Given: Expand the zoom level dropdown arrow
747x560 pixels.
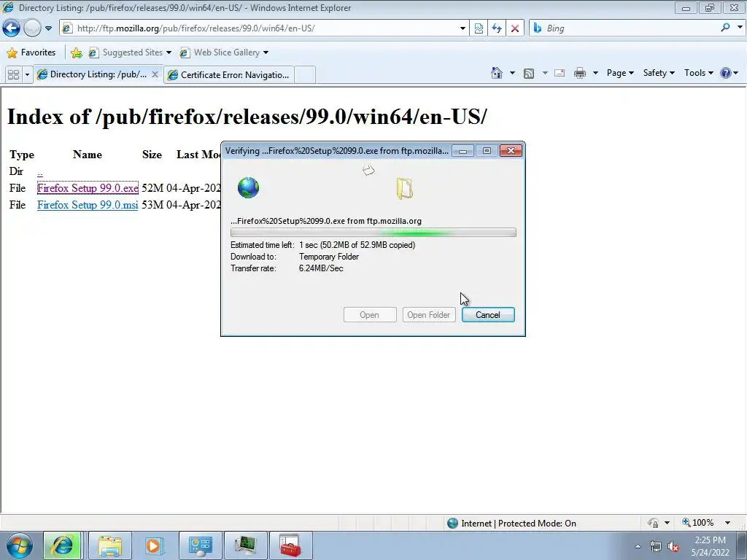Looking at the screenshot, I should click(x=727, y=523).
